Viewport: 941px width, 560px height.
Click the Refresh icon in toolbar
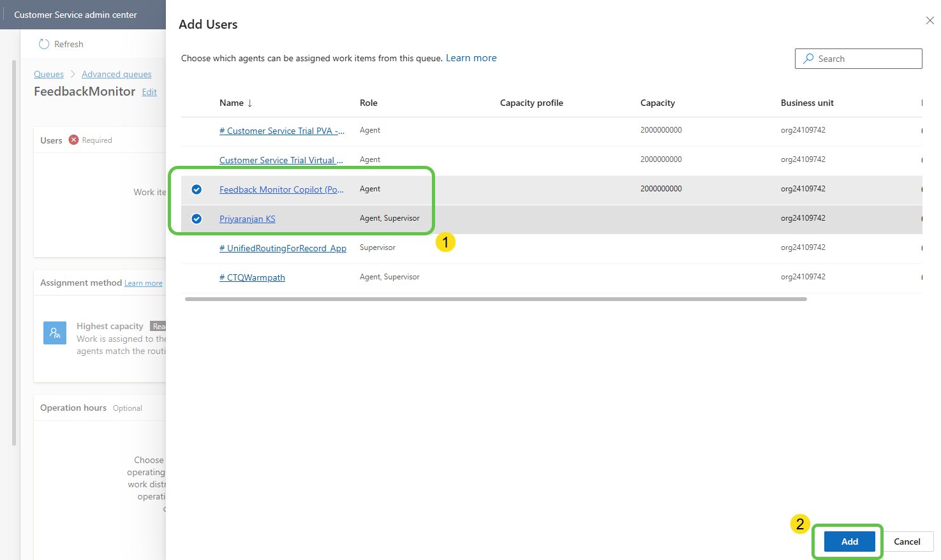pyautogui.click(x=44, y=44)
